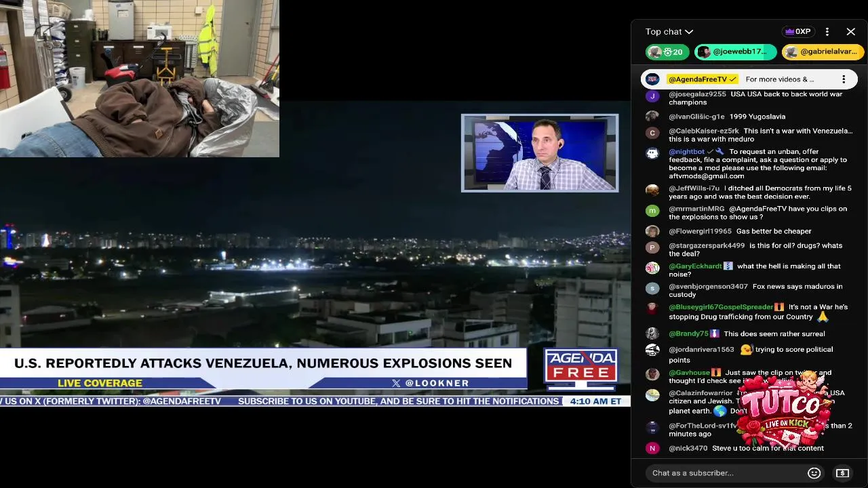Select the message "Fox news says maduros in custody"
The image size is (868, 488).
point(755,291)
